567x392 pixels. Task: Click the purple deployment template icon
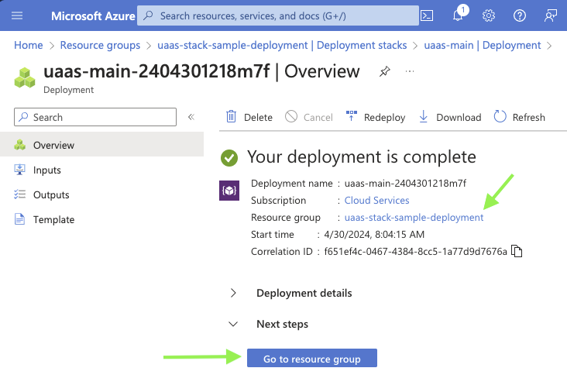tap(229, 191)
